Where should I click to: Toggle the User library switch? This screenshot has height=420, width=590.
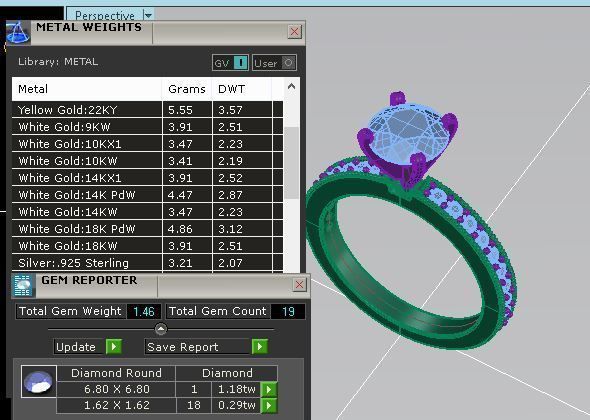pyautogui.click(x=274, y=63)
